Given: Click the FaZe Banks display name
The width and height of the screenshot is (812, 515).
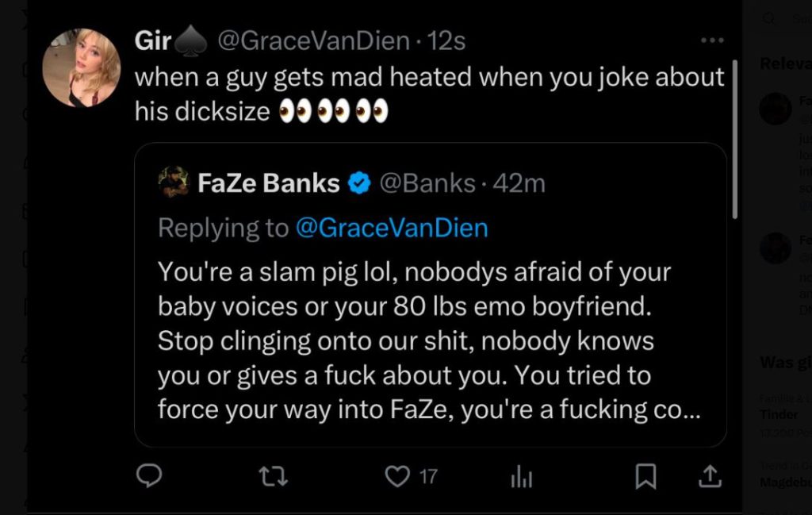Looking at the screenshot, I should (268, 184).
